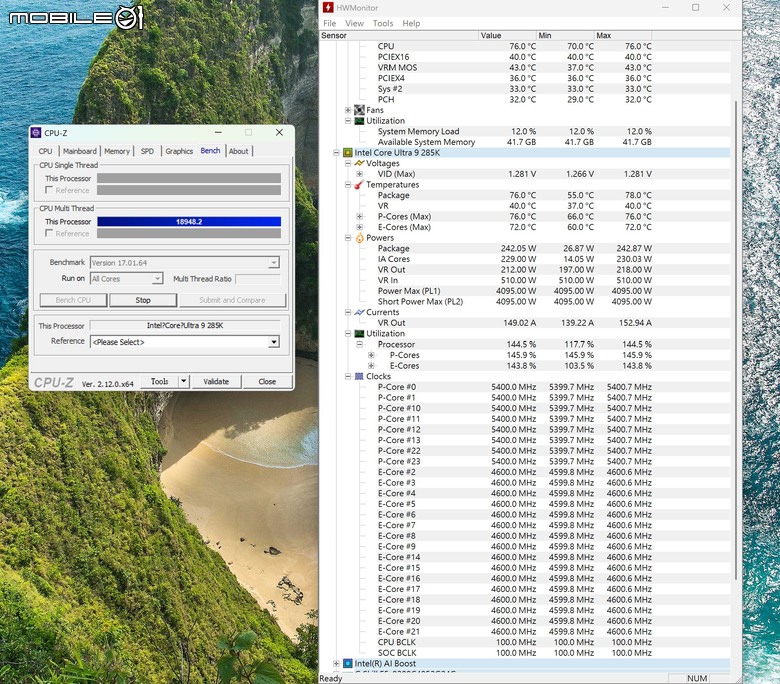780x684 pixels.
Task: Click the HWMonitor red lightning app icon
Action: 328,7
